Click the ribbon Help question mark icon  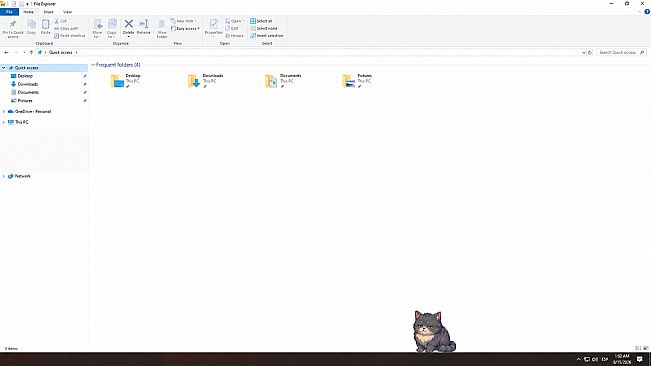647,12
